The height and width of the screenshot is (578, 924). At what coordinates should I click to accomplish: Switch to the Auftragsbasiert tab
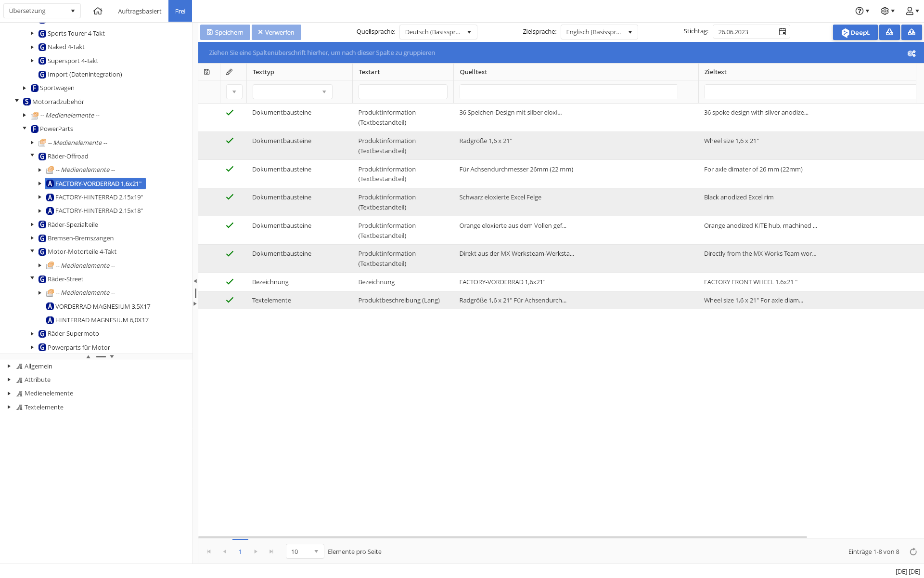(x=140, y=11)
